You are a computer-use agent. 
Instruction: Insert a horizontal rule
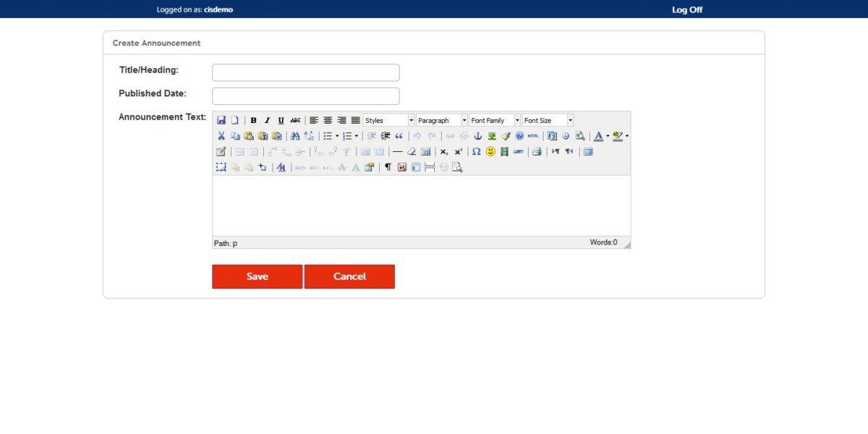(x=397, y=152)
